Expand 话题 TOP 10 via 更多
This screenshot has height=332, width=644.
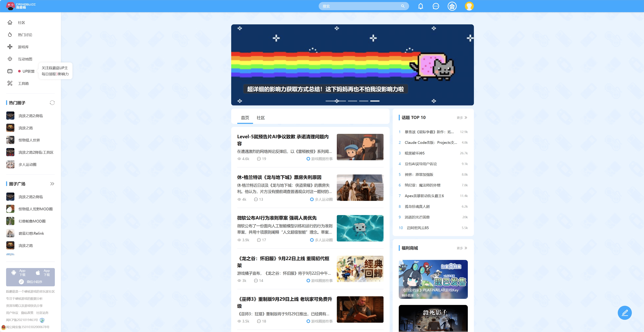462,117
